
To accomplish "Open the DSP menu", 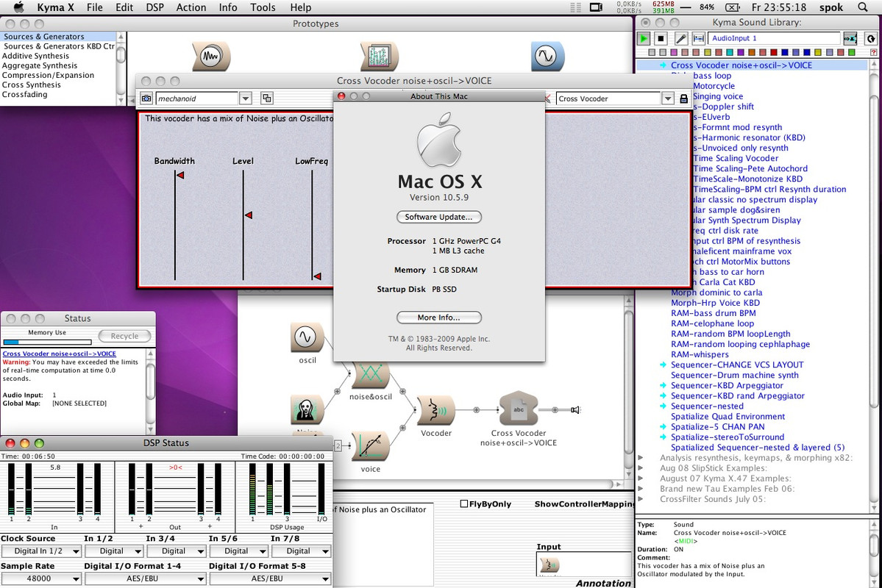I will click(154, 7).
